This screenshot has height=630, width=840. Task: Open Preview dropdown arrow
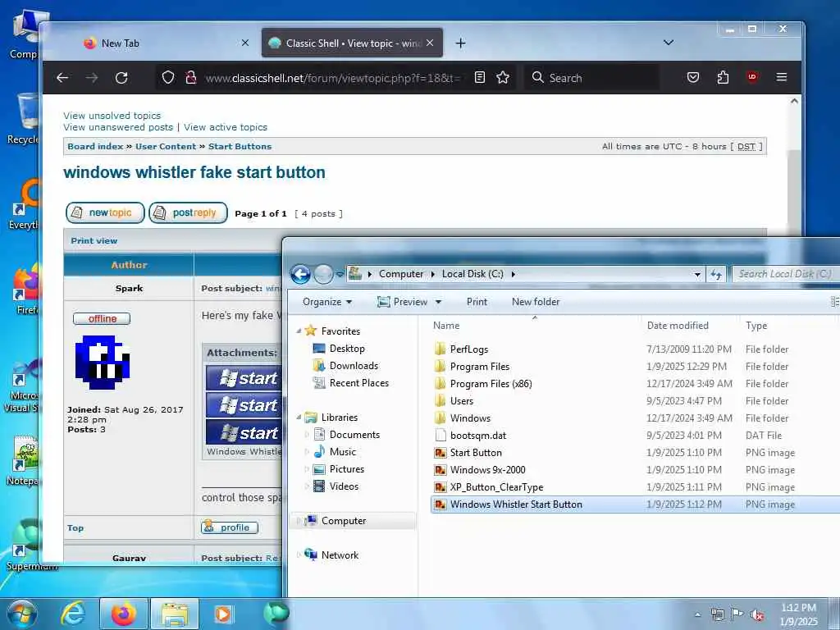(x=438, y=302)
